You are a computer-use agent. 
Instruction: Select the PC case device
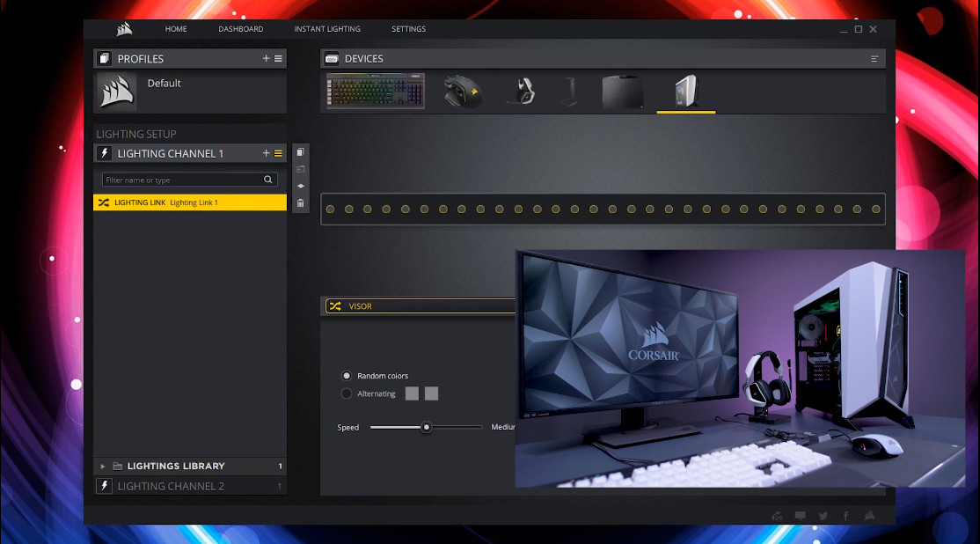point(685,92)
